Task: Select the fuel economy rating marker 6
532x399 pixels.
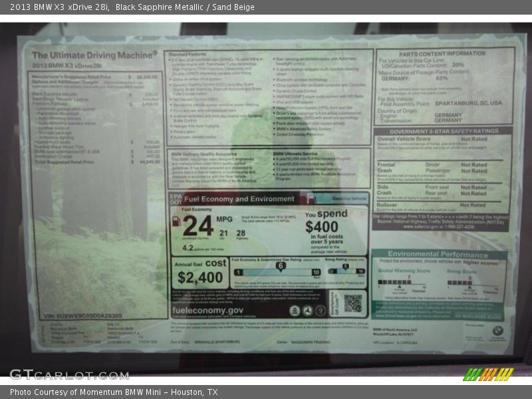Action: click(281, 267)
